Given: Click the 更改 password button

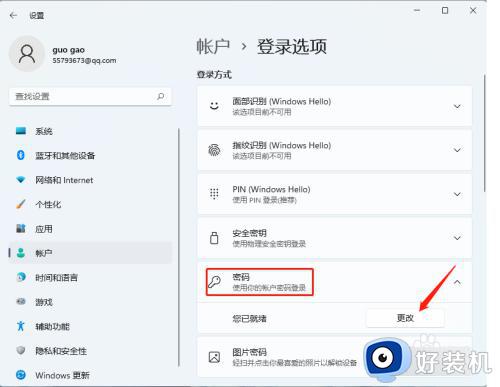Looking at the screenshot, I should pos(405,318).
